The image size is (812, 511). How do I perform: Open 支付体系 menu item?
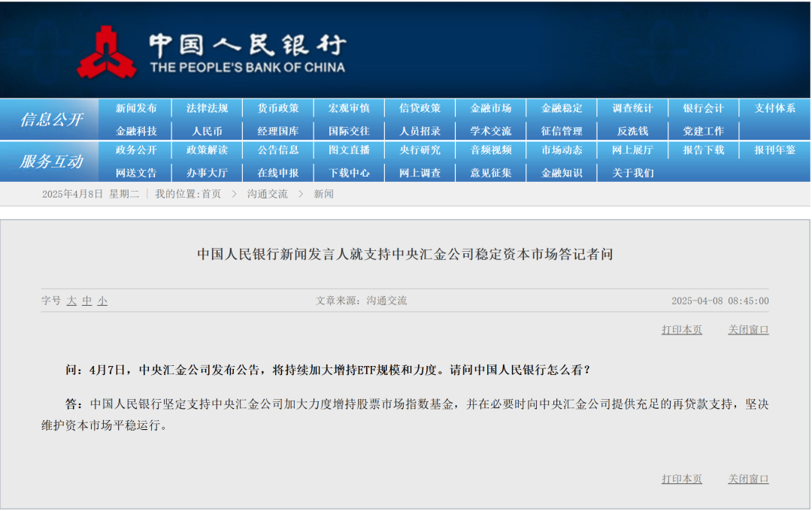[x=774, y=108]
